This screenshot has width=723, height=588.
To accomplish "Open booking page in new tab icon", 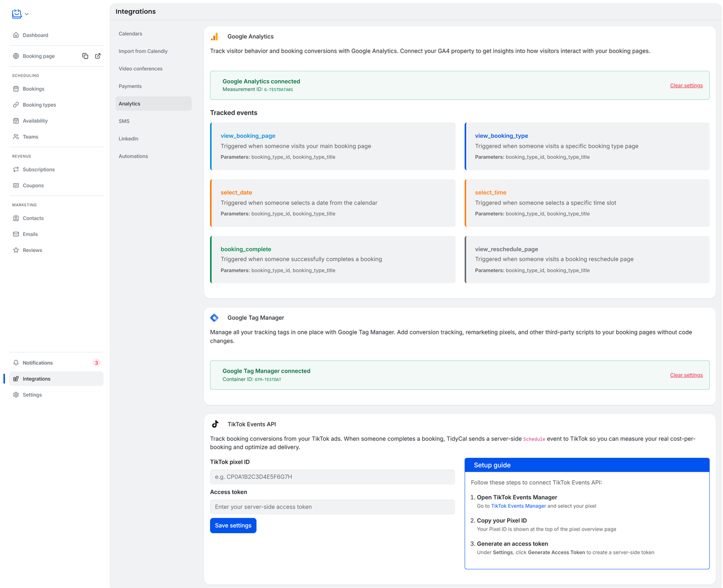I will pyautogui.click(x=98, y=56).
